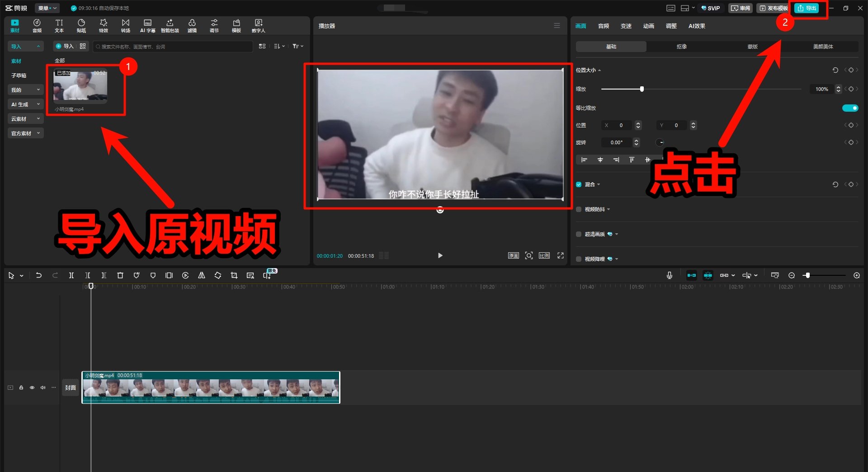Viewport: 868px width, 472px height.
Task: Toggle off 等比缩放 proportional scaling
Action: coord(850,108)
